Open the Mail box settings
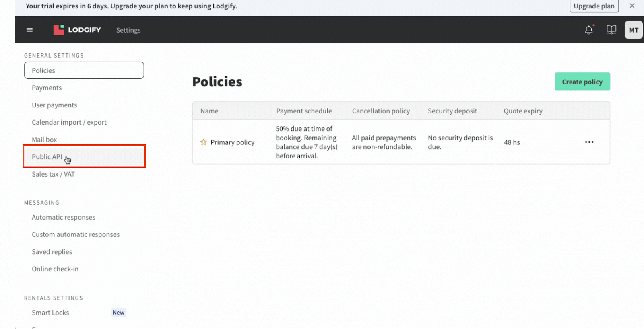This screenshot has width=644, height=329. (44, 140)
